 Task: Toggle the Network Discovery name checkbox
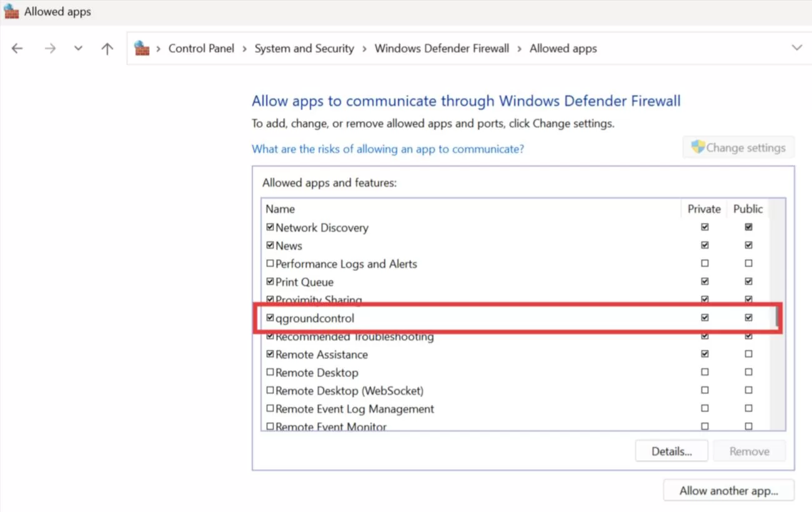270,227
